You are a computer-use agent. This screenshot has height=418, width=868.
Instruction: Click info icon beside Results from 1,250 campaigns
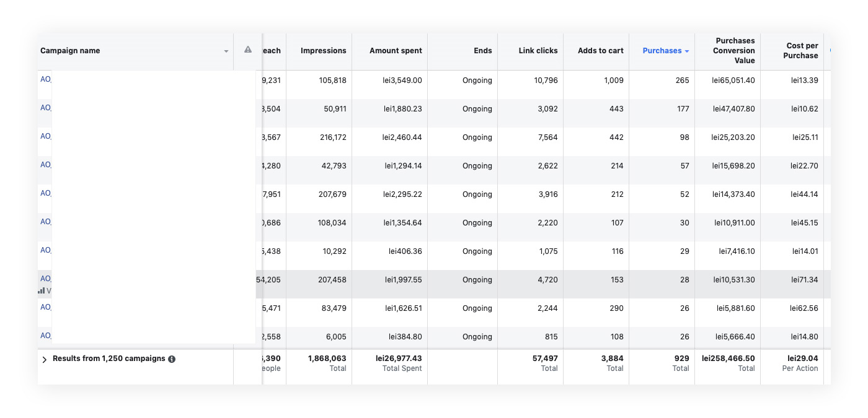pyautogui.click(x=172, y=359)
